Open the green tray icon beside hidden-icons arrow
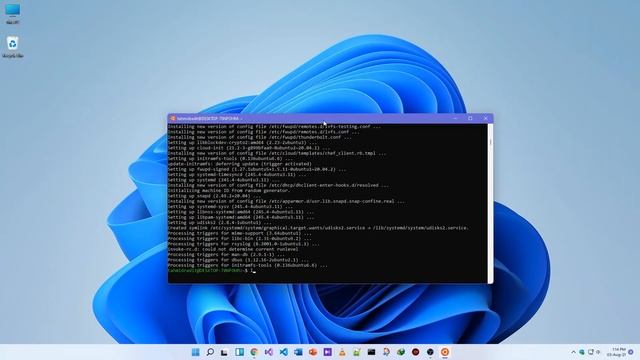Viewport: 640px width, 360px height. click(x=582, y=352)
